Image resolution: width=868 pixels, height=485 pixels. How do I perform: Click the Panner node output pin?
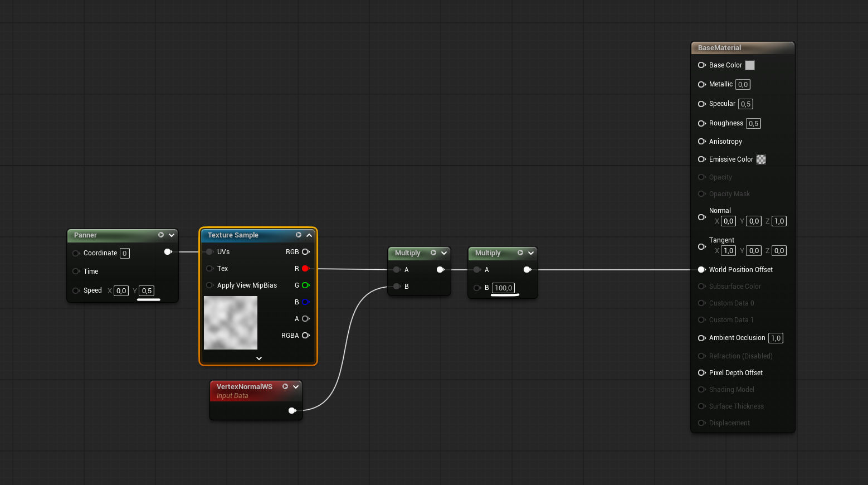tap(168, 252)
